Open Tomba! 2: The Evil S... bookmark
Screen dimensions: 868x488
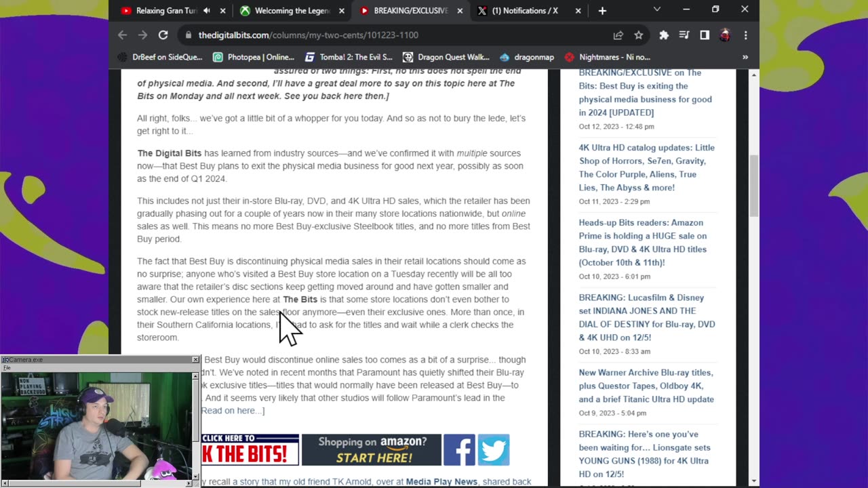[349, 58]
